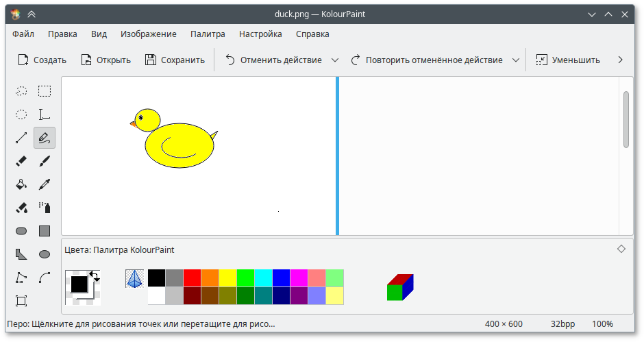Viewport: 644px width, 342px height.
Task: Select the free-form selection tool
Action: pos(21,91)
